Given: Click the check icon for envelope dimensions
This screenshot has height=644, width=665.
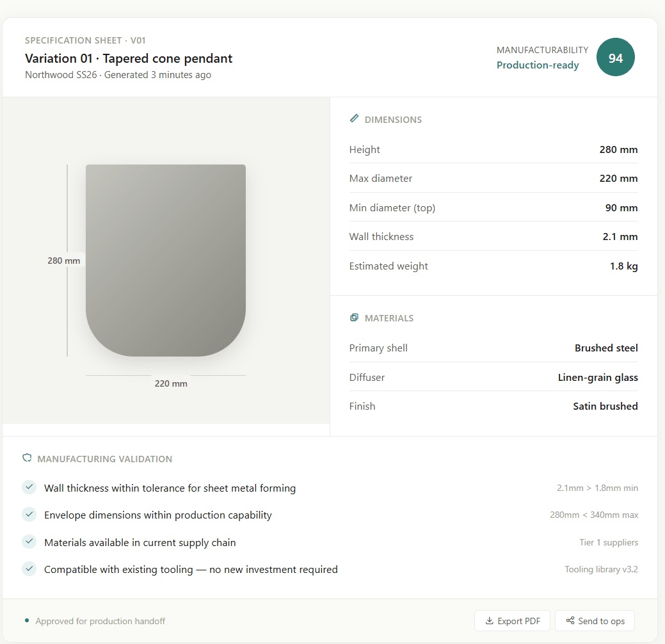Looking at the screenshot, I should click(x=29, y=514).
